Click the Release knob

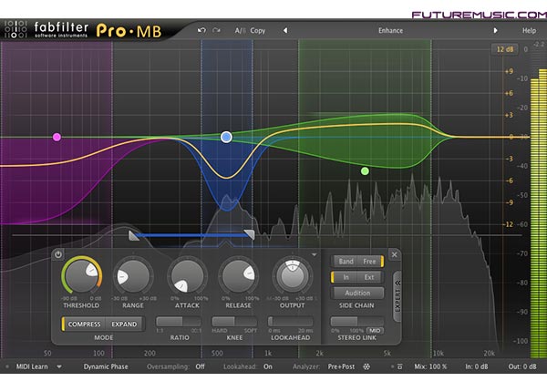(239, 276)
